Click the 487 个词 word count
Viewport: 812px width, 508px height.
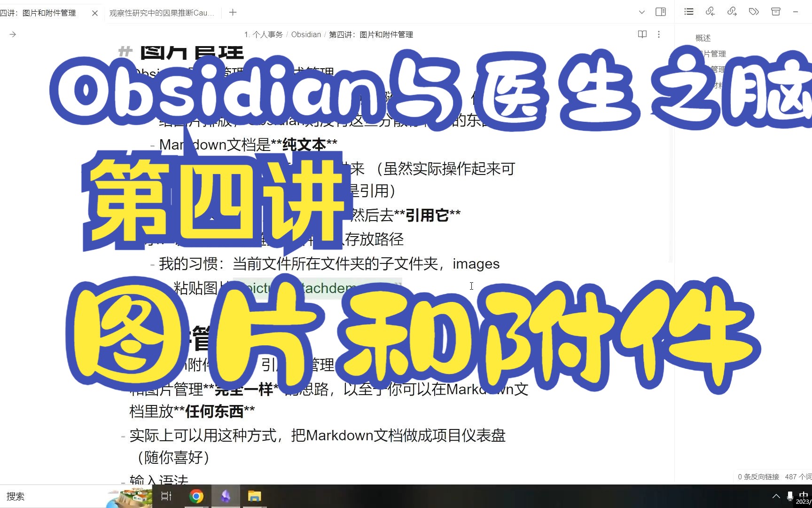tap(798, 476)
